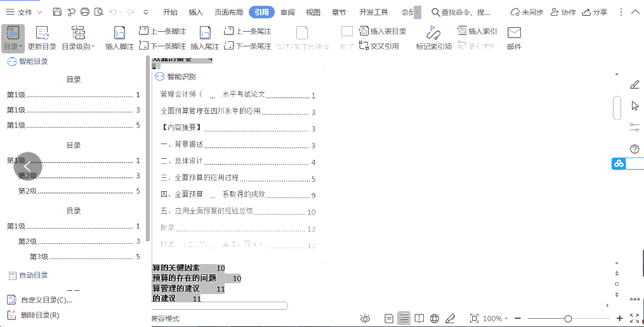Click the Share (分享) button
Image resolution: width=644 pixels, height=327 pixels.
595,12
